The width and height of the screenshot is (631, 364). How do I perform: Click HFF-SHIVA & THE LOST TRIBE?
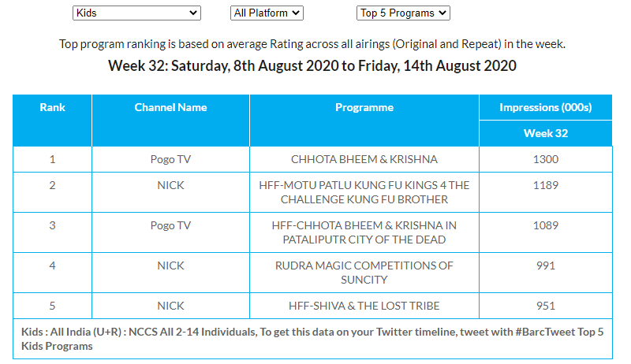point(364,306)
